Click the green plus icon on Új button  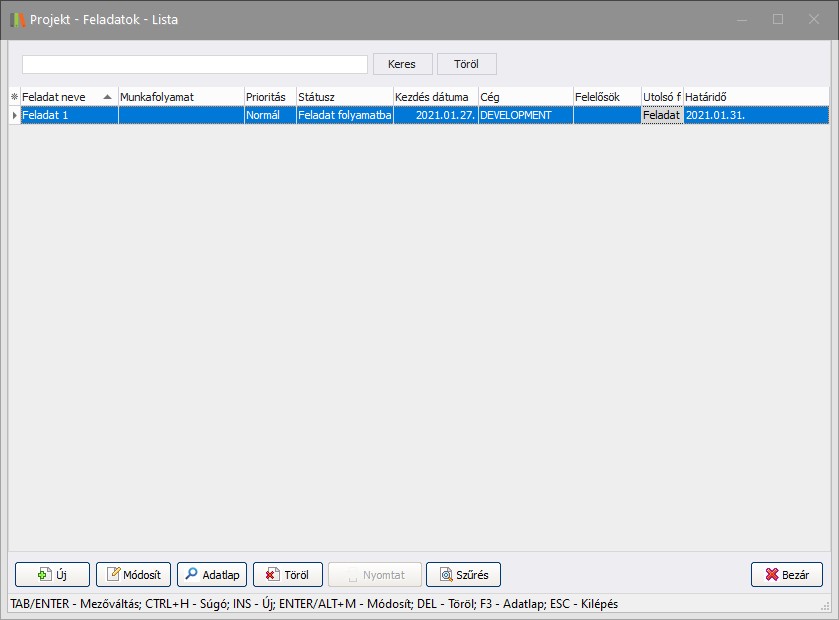(44, 575)
